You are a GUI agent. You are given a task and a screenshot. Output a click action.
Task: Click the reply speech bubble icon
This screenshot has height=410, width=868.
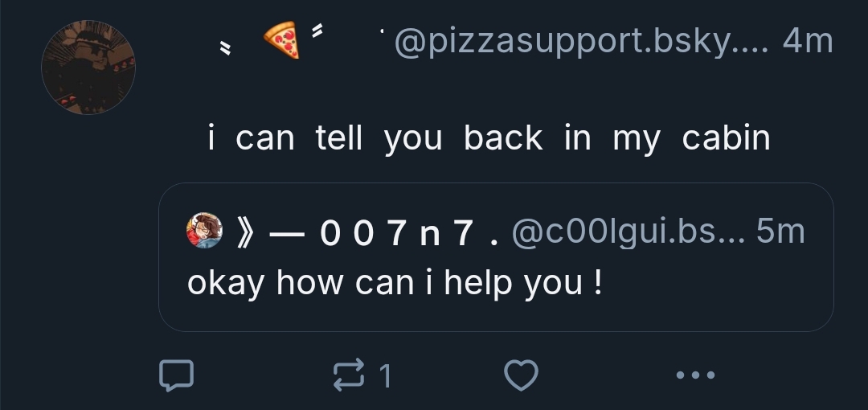pyautogui.click(x=176, y=375)
